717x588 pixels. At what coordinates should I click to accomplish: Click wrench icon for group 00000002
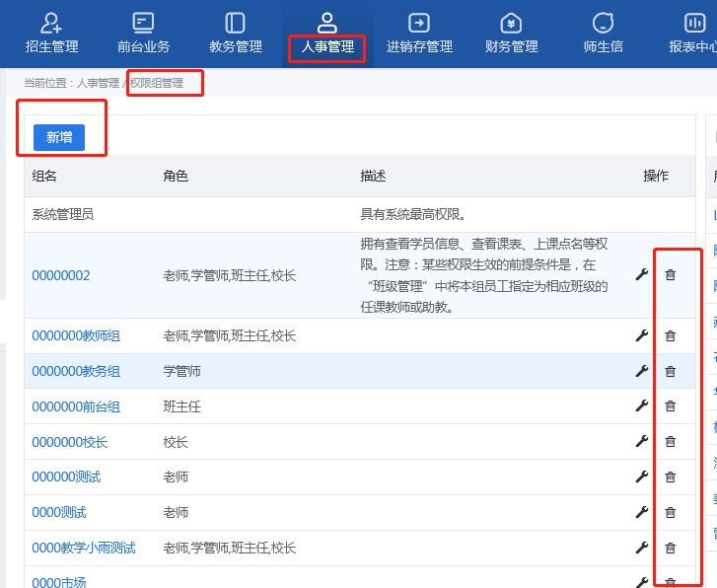[642, 274]
